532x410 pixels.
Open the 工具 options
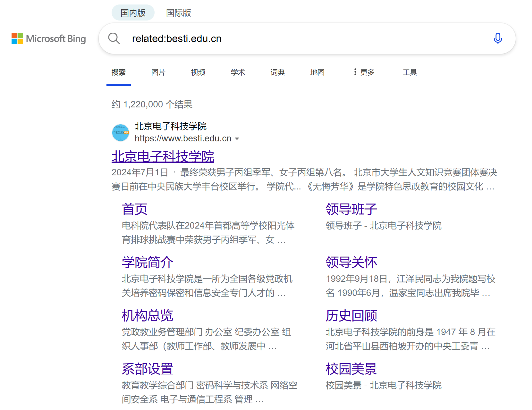click(410, 72)
